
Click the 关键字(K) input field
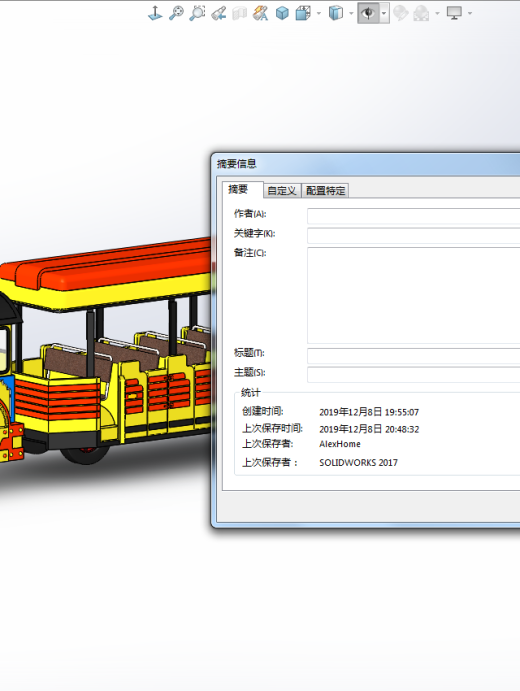click(413, 235)
